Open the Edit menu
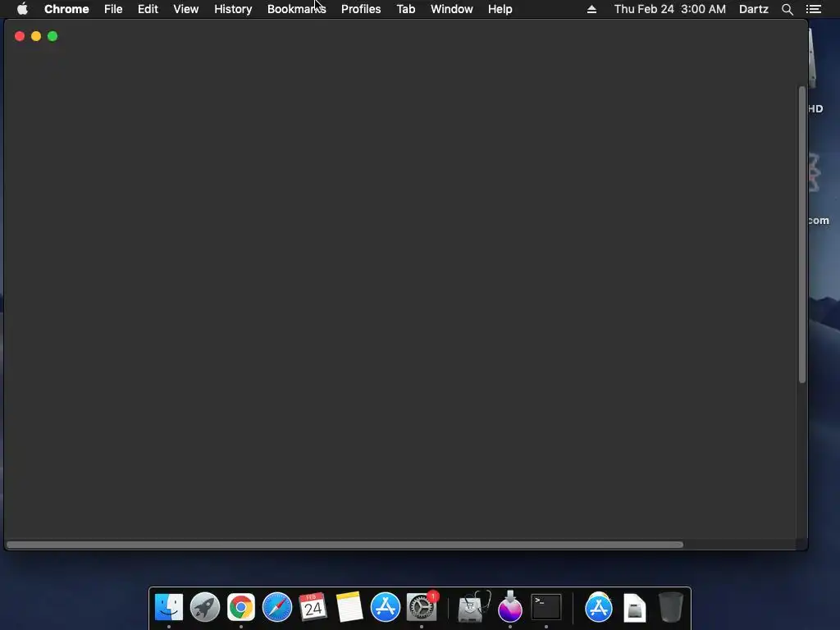The height and width of the screenshot is (630, 840). coord(148,9)
